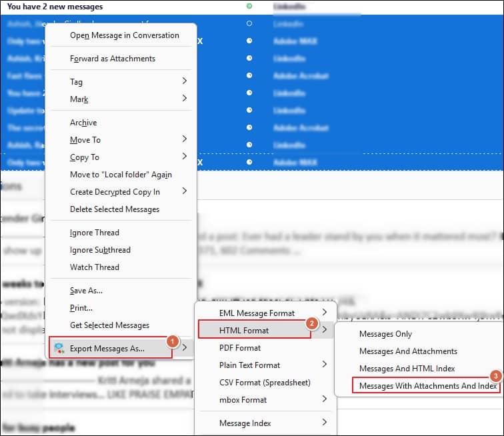504x436 pixels.
Task: Expand the Tag submenu arrow
Action: click(184, 81)
